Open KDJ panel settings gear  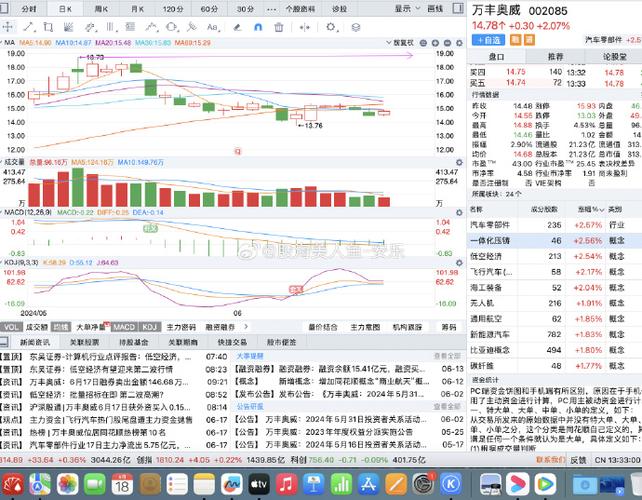[459, 263]
